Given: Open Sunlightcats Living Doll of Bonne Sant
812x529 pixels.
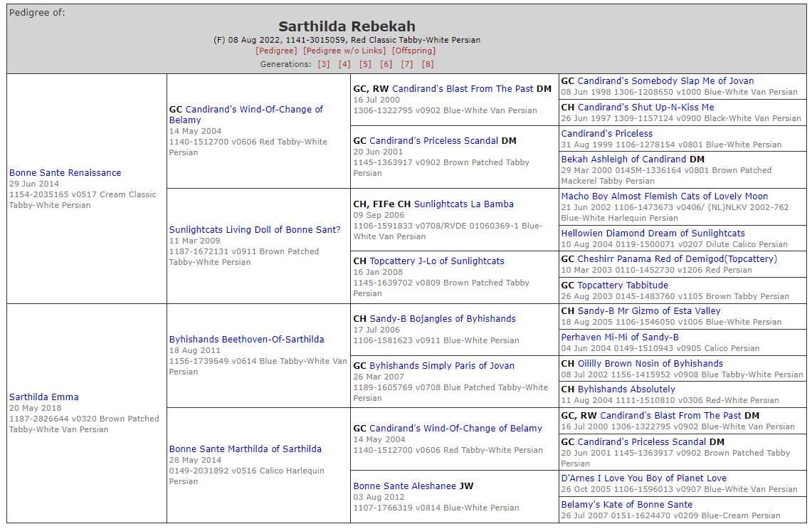Looking at the screenshot, I should click(x=255, y=229).
